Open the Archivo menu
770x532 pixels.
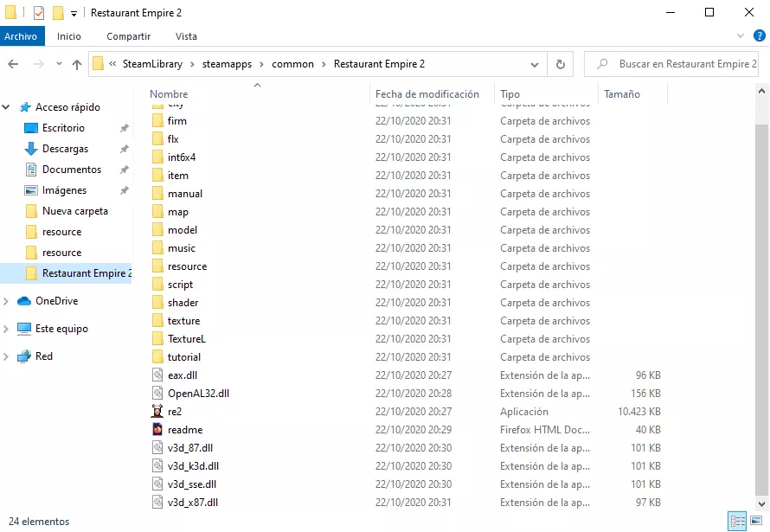point(21,36)
